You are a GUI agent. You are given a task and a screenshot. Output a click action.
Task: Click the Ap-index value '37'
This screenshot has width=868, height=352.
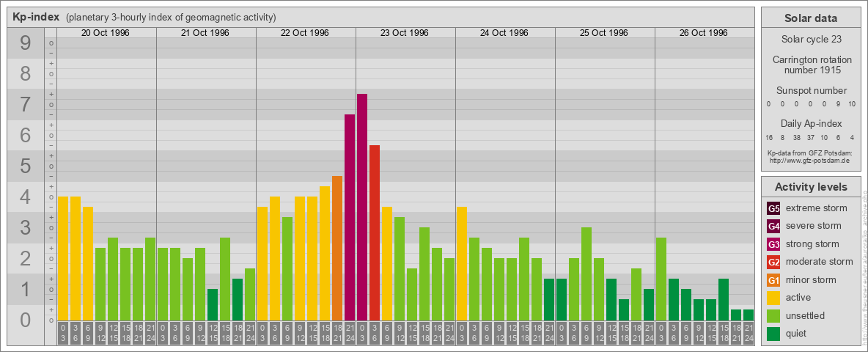[x=810, y=138]
